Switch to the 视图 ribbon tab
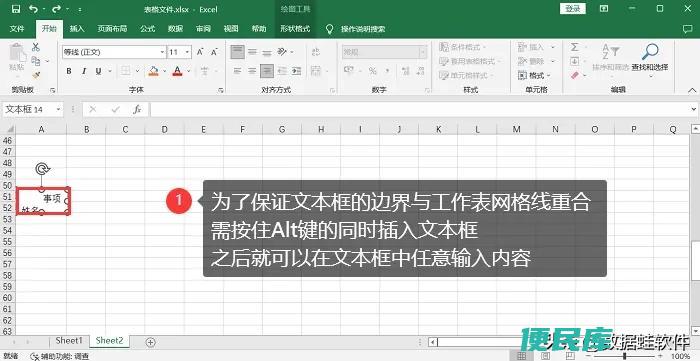700x361 pixels. (x=231, y=29)
